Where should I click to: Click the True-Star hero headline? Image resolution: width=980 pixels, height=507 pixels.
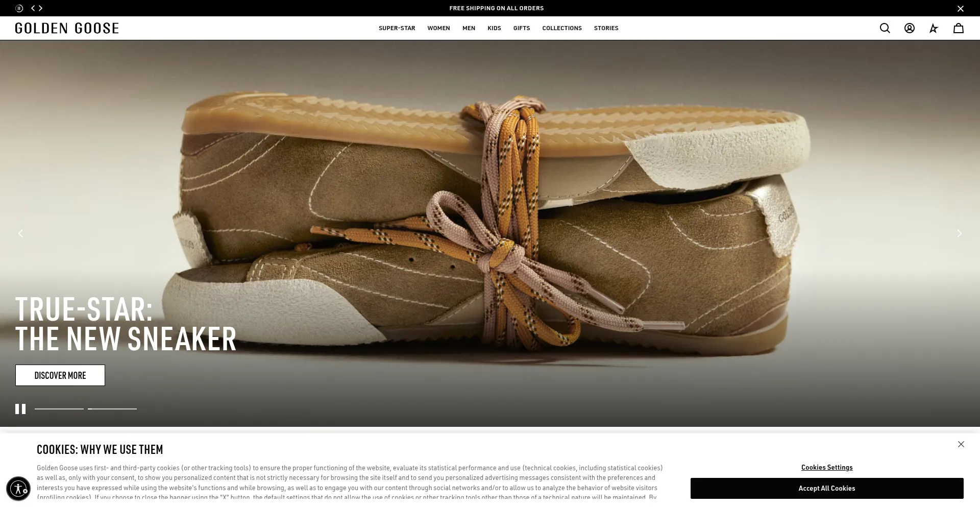[126, 324]
